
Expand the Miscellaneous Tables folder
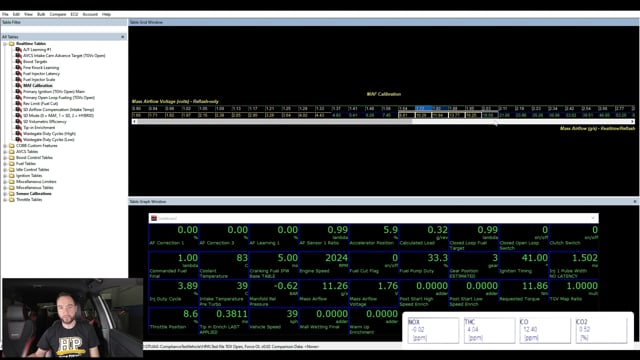[x=5, y=187]
